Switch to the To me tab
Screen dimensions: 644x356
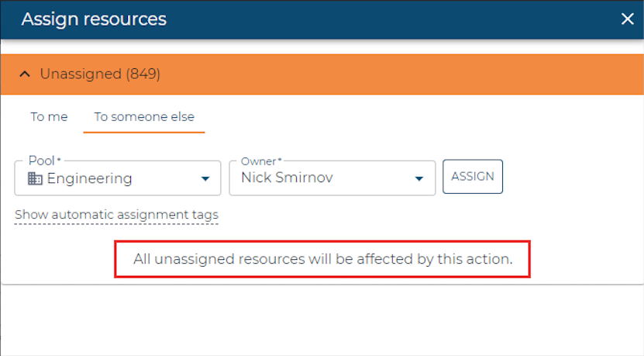[49, 117]
